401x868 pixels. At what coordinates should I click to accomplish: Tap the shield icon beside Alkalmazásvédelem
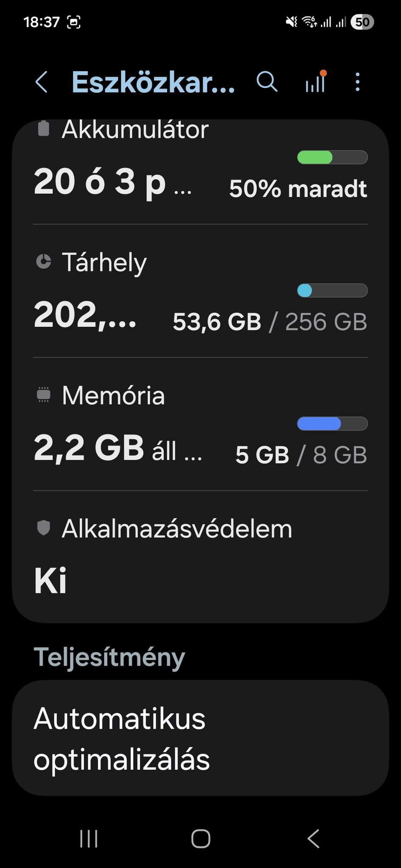click(44, 528)
